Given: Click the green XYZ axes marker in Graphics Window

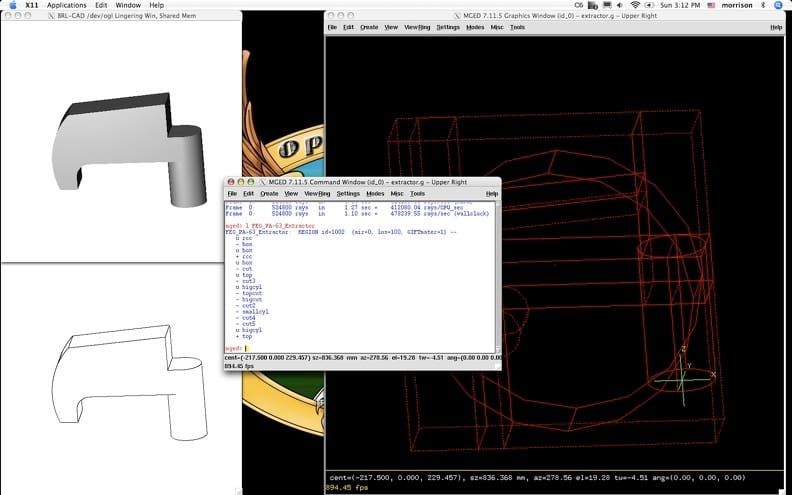Looking at the screenshot, I should point(684,375).
